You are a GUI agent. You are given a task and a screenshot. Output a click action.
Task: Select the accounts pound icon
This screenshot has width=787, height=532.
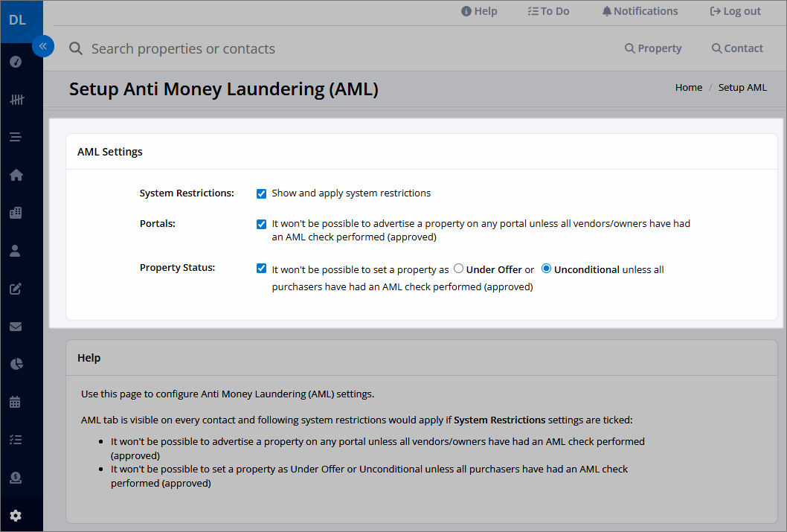pyautogui.click(x=15, y=478)
